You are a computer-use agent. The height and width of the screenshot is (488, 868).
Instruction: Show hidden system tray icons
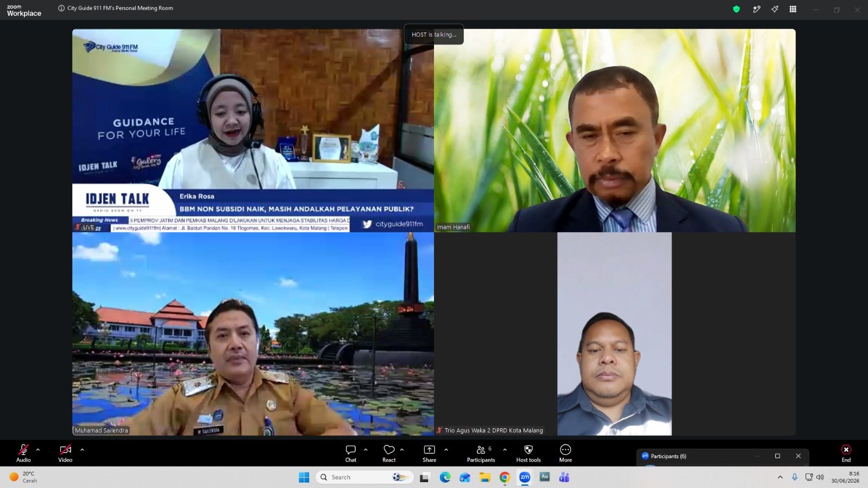780,477
